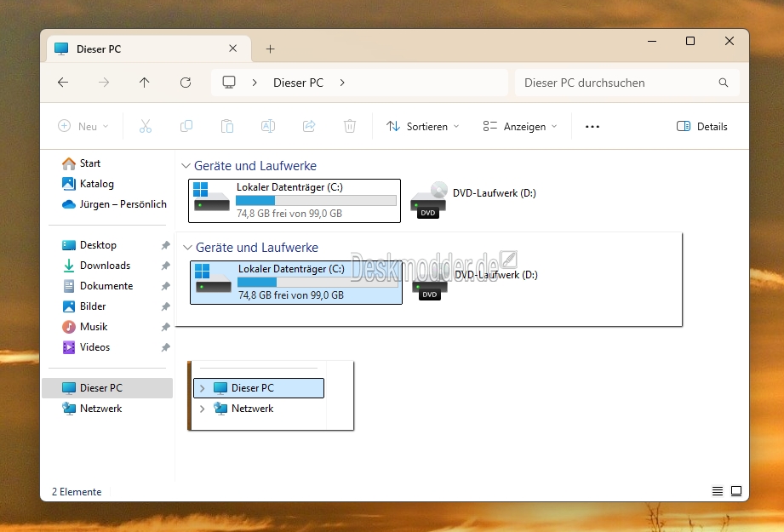Toggle the pin next to Musik
The height and width of the screenshot is (532, 784).
(165, 327)
